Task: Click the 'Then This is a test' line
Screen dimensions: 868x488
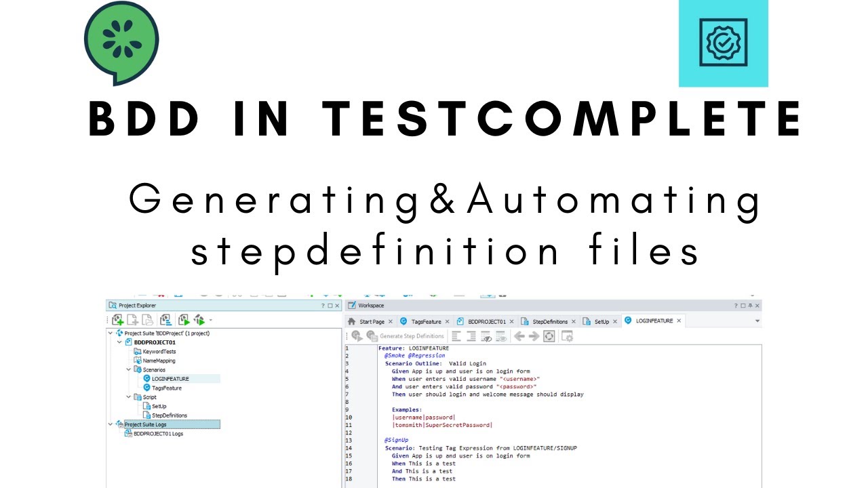Action: tap(424, 479)
